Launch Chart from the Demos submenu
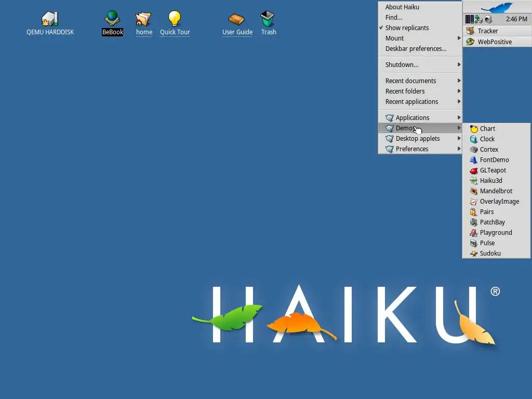 [496, 129]
